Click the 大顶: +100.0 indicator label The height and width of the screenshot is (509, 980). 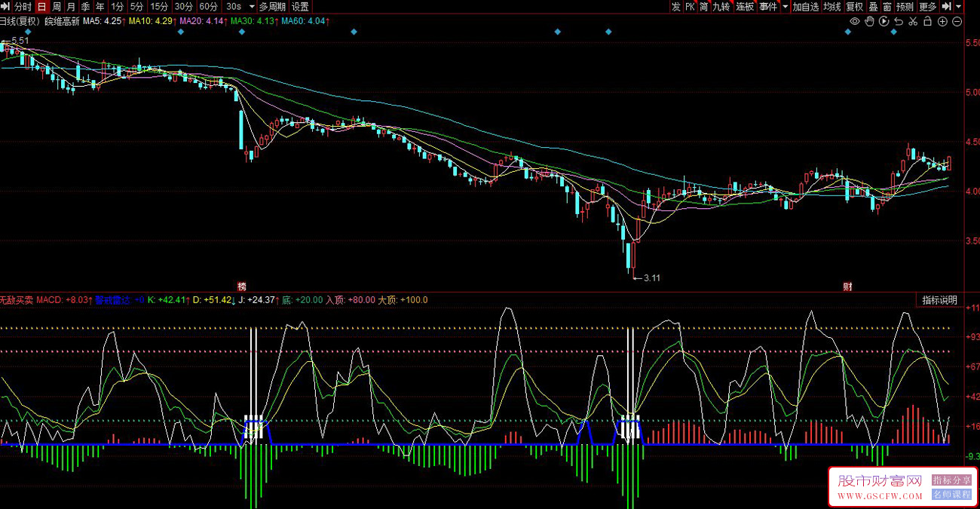point(403,300)
